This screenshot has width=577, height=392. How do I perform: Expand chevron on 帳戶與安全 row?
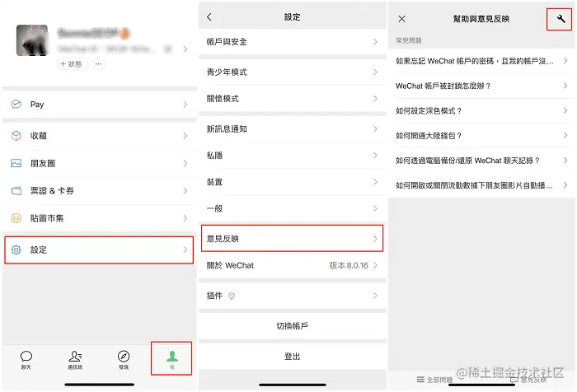click(375, 42)
